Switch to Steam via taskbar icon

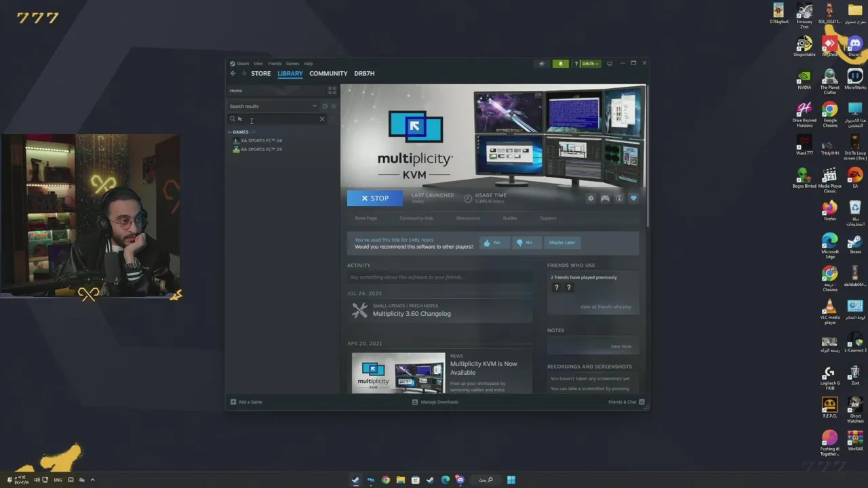pos(356,480)
